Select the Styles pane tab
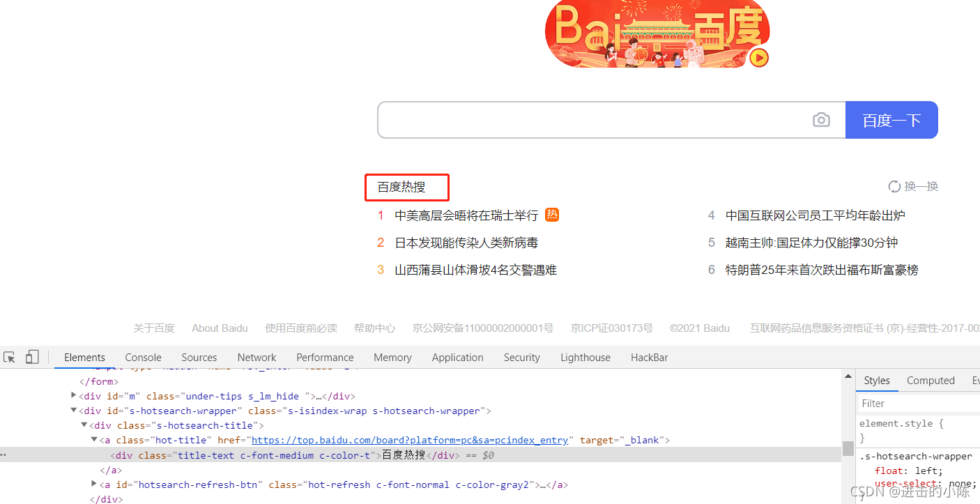980x504 pixels. coord(877,380)
